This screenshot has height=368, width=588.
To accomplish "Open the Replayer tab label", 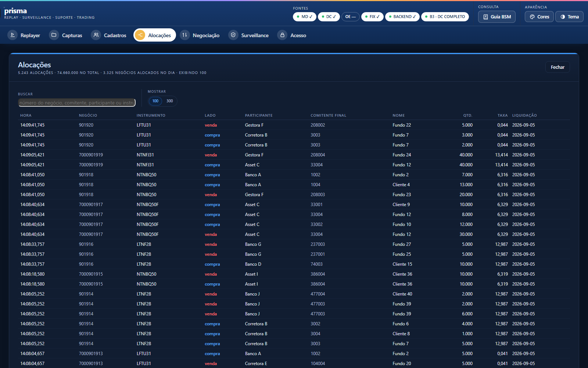I will (30, 35).
